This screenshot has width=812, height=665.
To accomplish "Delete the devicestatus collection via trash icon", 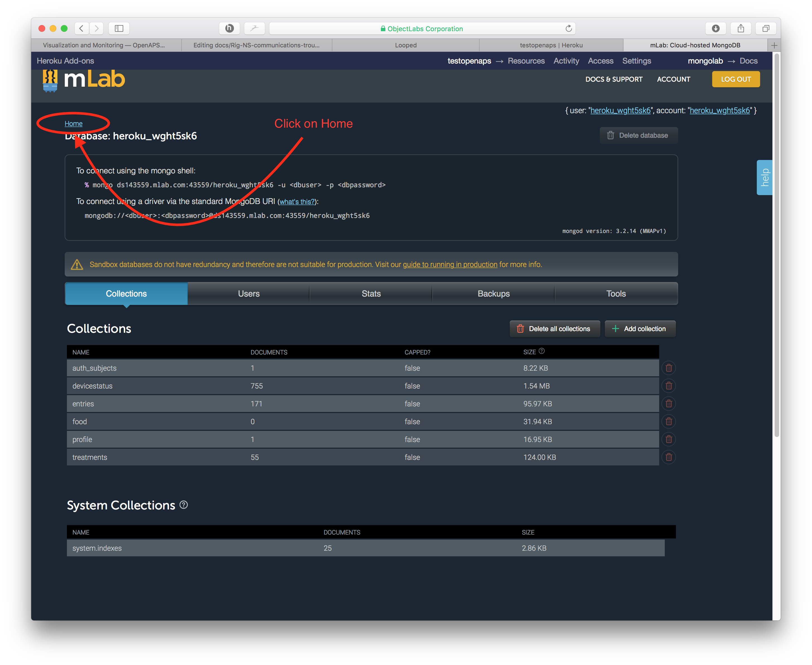I will coord(669,386).
